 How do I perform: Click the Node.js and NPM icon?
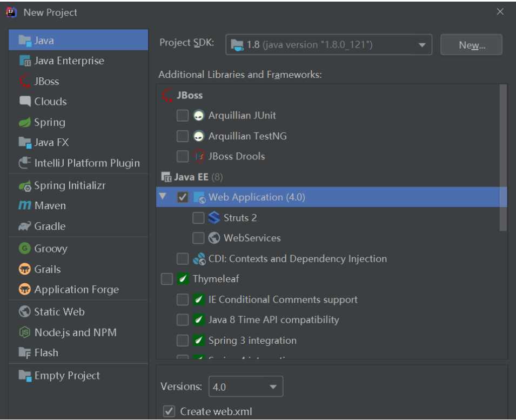point(25,332)
